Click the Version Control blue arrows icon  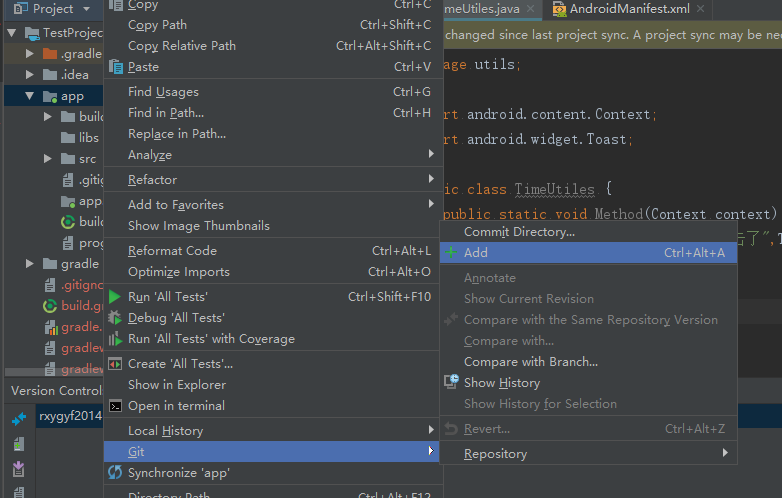pos(19,419)
